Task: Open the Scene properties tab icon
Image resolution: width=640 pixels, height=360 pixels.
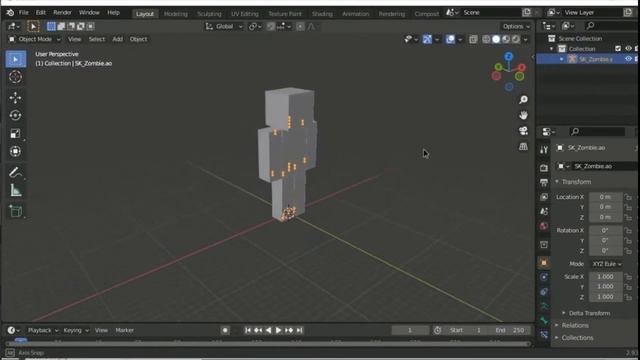Action: pos(544,211)
